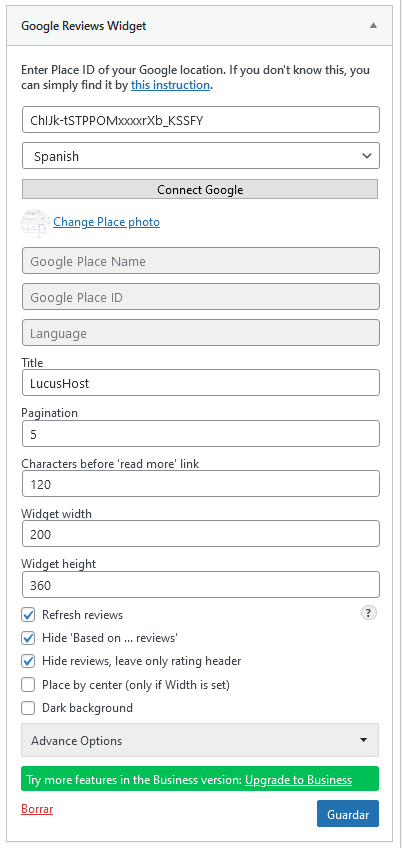
Task: Uncheck Hide 'Based on ... reviews'
Action: (28, 638)
